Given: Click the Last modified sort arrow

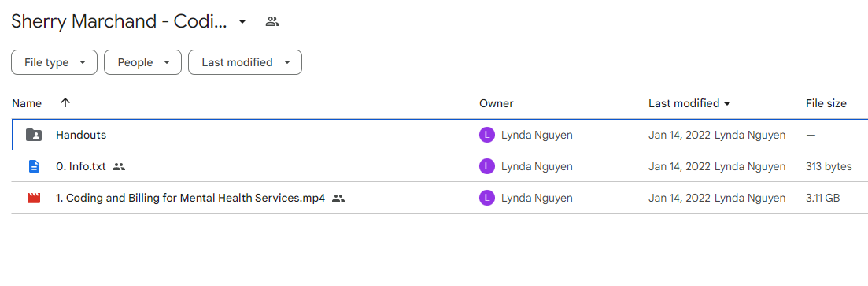Looking at the screenshot, I should (x=727, y=104).
